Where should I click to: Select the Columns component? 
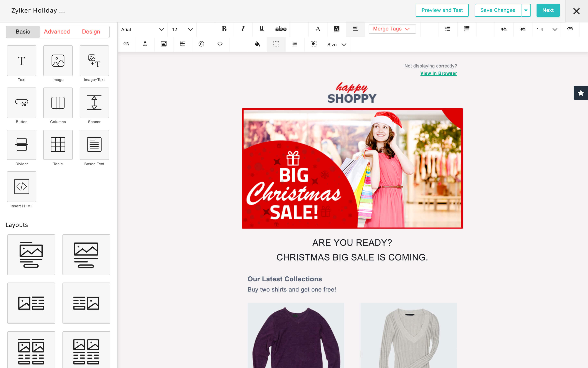(x=58, y=103)
